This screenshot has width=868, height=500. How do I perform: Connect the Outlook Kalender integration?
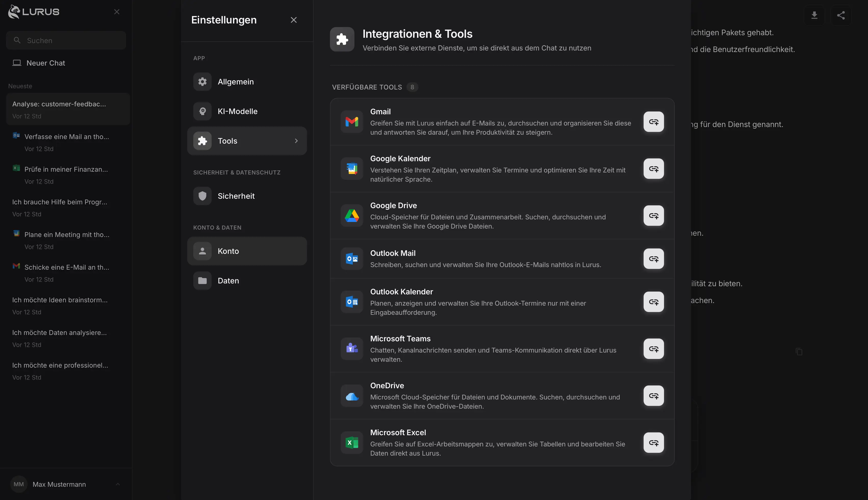pos(654,302)
